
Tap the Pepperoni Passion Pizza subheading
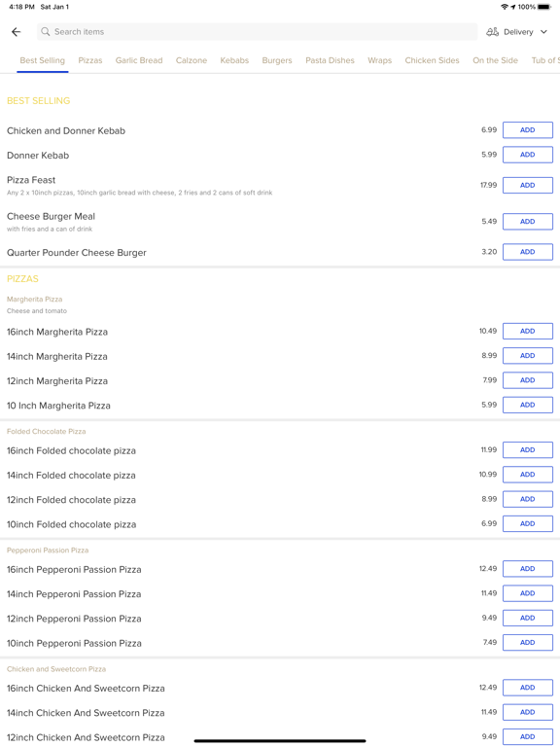click(48, 551)
